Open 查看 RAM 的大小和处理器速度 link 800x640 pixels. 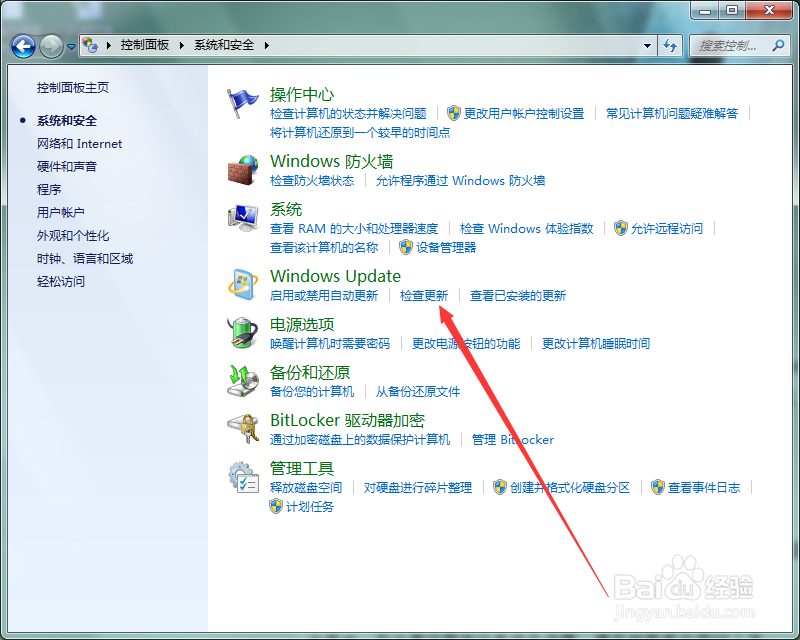click(354, 229)
